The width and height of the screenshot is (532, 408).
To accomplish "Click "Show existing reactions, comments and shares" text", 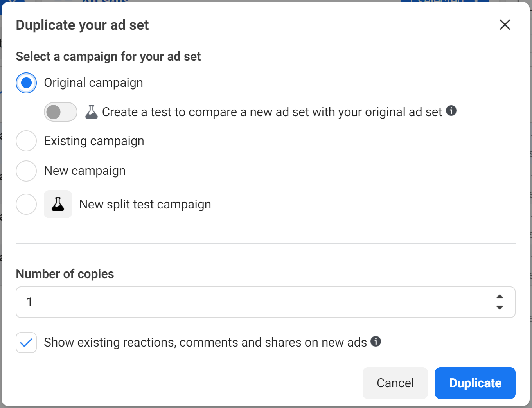I will pos(205,343).
